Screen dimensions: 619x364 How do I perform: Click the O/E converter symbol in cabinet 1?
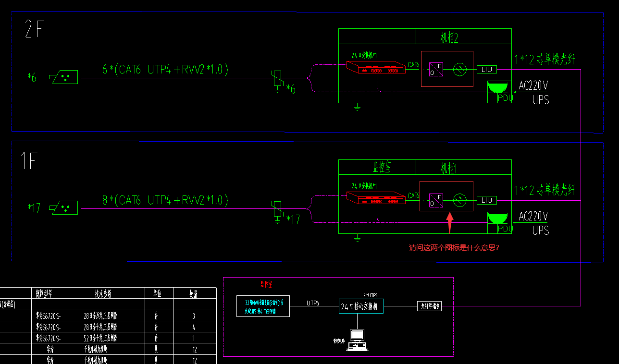[x=436, y=200]
